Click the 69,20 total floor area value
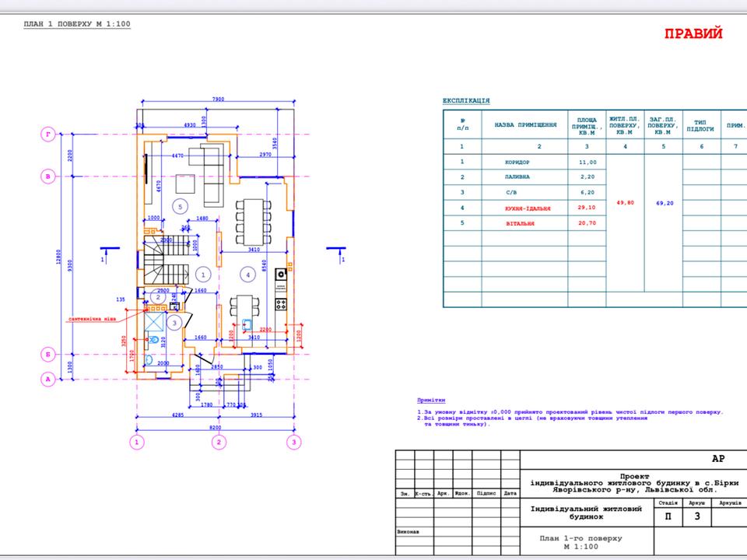This screenshot has width=747, height=560. pyautogui.click(x=663, y=202)
